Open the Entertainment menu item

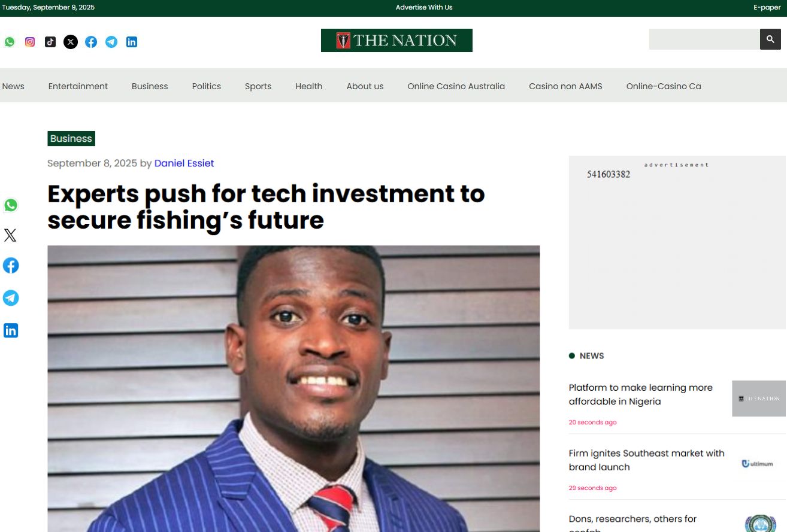point(78,86)
